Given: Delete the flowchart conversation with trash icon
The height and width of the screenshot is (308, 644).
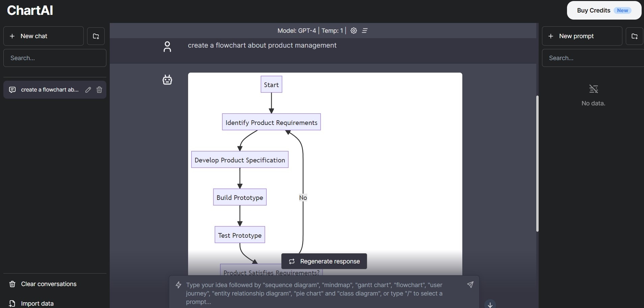Looking at the screenshot, I should [99, 90].
